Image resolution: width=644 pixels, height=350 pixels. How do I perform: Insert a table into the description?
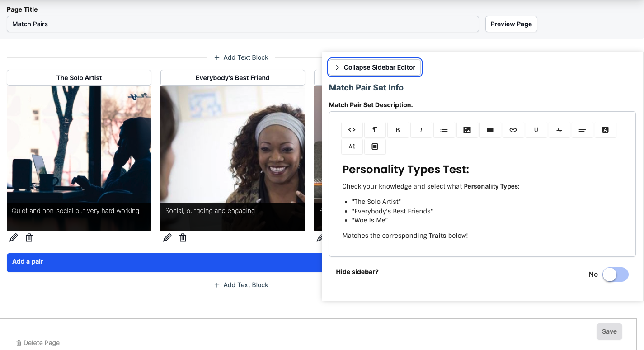[x=490, y=130]
